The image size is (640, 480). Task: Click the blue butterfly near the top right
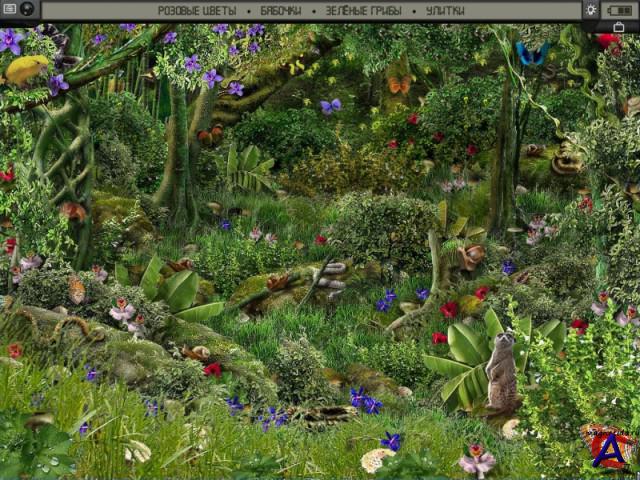[x=532, y=54]
